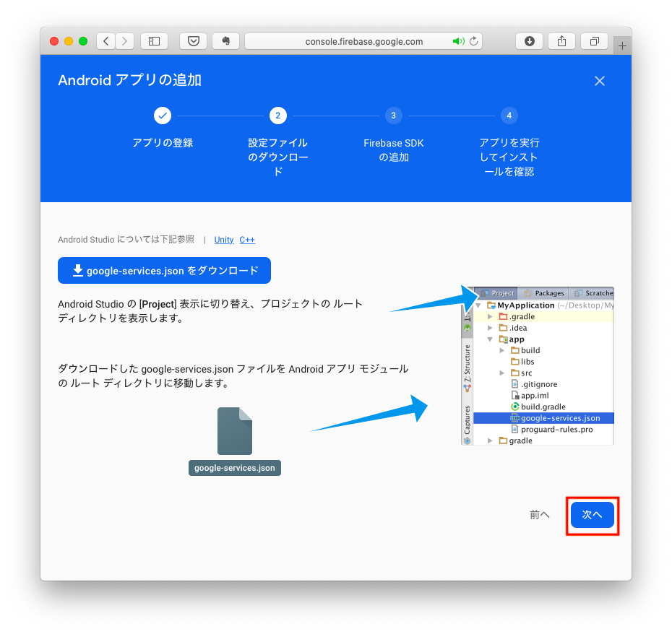672x634 pixels.
Task: Click the macOS yellow minimize window button
Action: (x=69, y=41)
